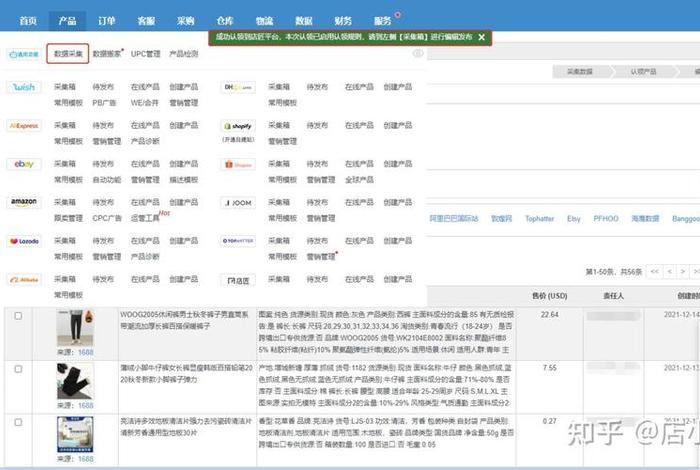Go to next page with > button
Viewport: 700px width, 470px height.
point(683,271)
